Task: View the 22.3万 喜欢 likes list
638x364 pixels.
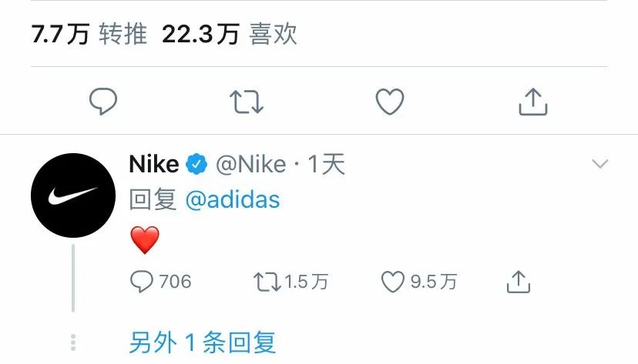Action: pyautogui.click(x=230, y=34)
